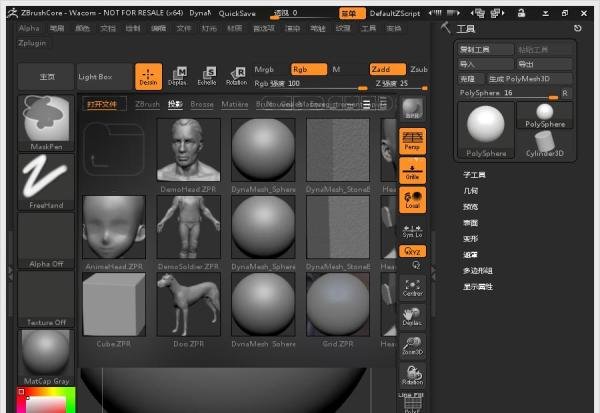Click the 导入 import button

(486, 64)
